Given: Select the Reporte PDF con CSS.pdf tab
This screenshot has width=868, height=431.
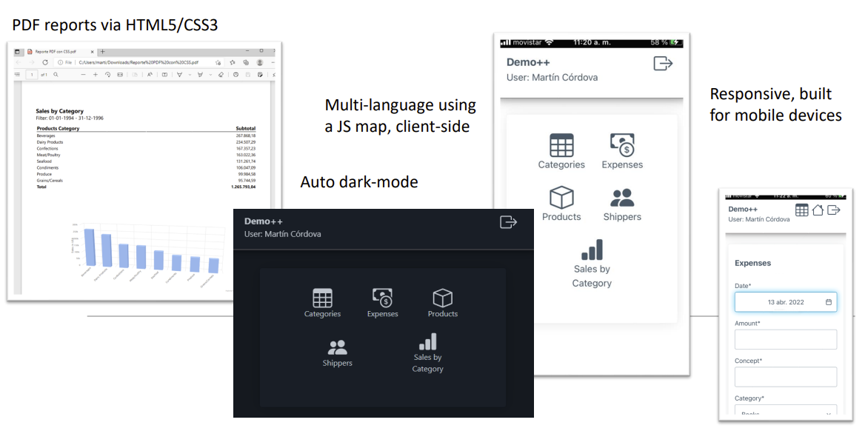Looking at the screenshot, I should pyautogui.click(x=56, y=52).
